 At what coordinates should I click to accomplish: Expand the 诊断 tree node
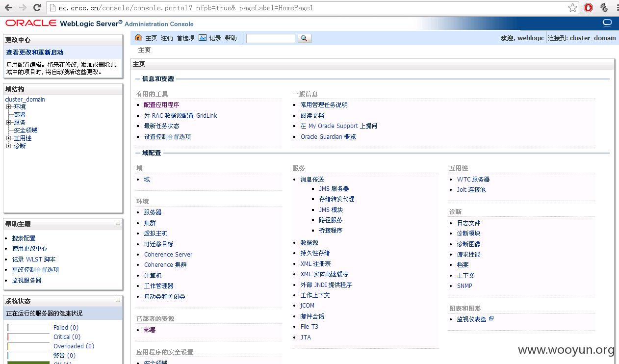[x=8, y=146]
